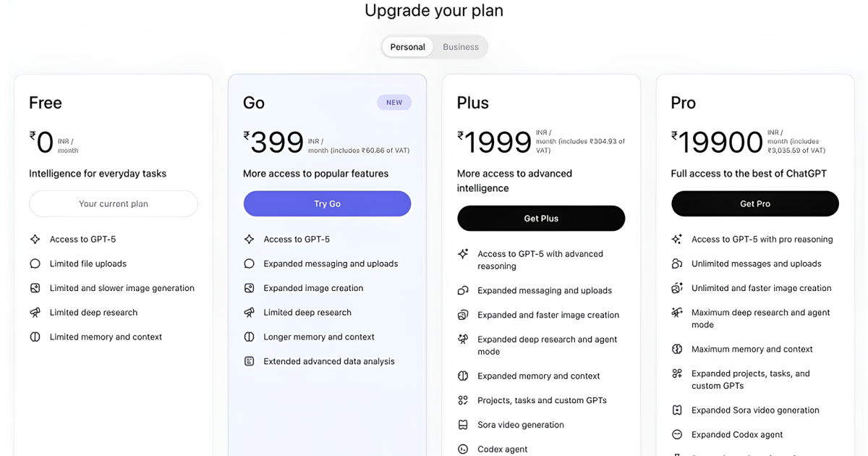Click the Upgrade your plan heading

(434, 11)
